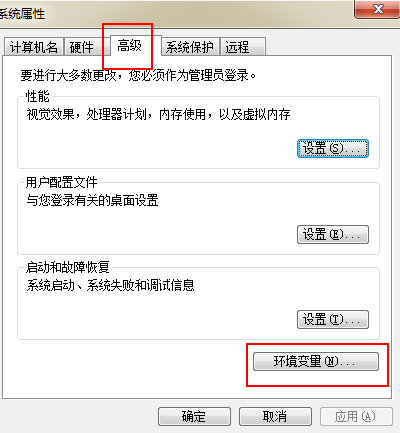Viewport: 400px width, 433px height.
Task: Click the greyed 应用(A) button
Action: point(356,416)
